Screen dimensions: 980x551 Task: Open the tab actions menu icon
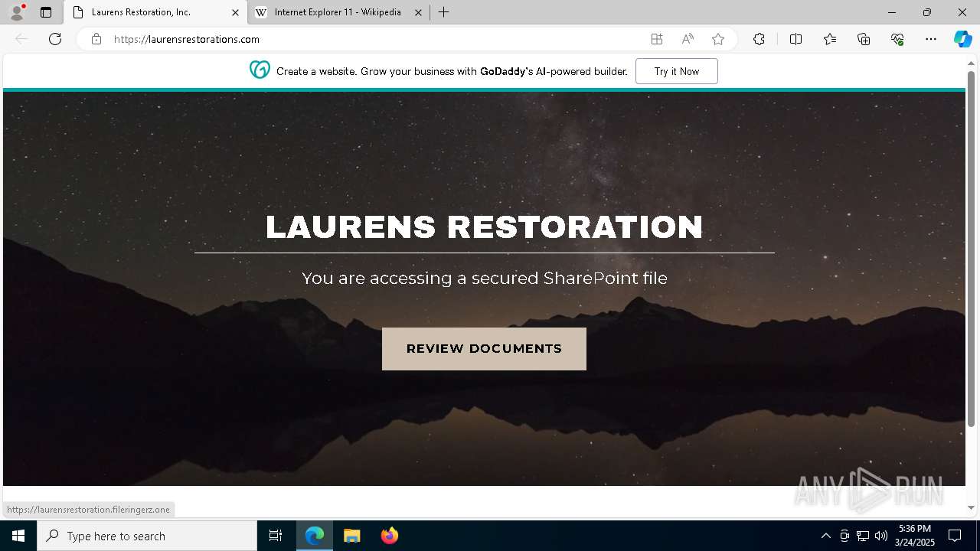click(x=46, y=12)
